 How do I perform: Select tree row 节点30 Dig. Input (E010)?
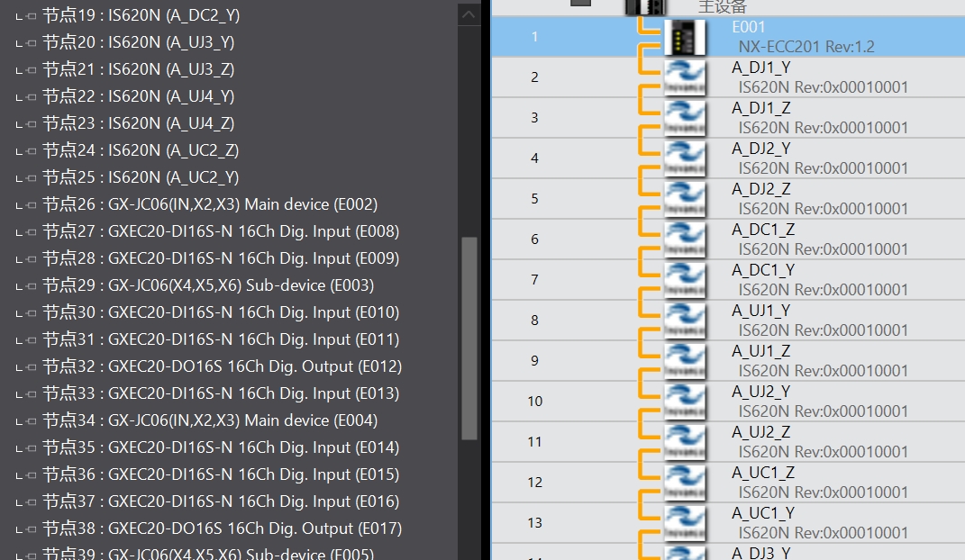point(221,313)
